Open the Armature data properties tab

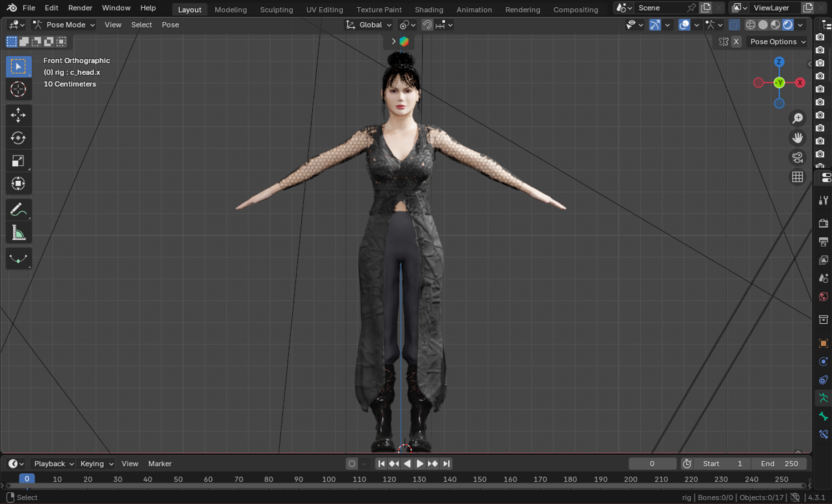824,398
